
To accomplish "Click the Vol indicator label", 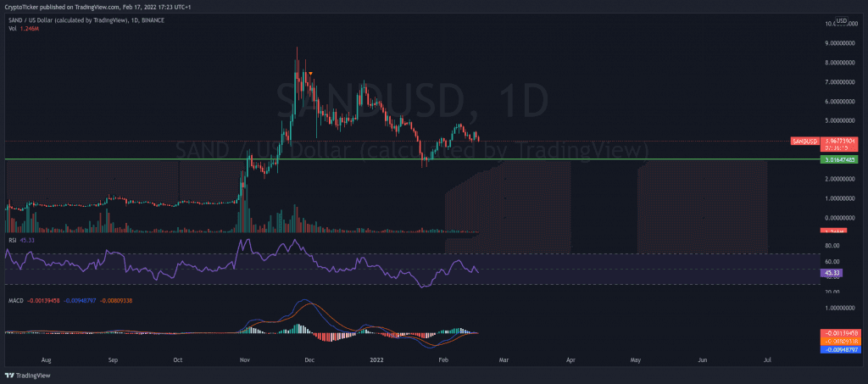I will point(12,29).
